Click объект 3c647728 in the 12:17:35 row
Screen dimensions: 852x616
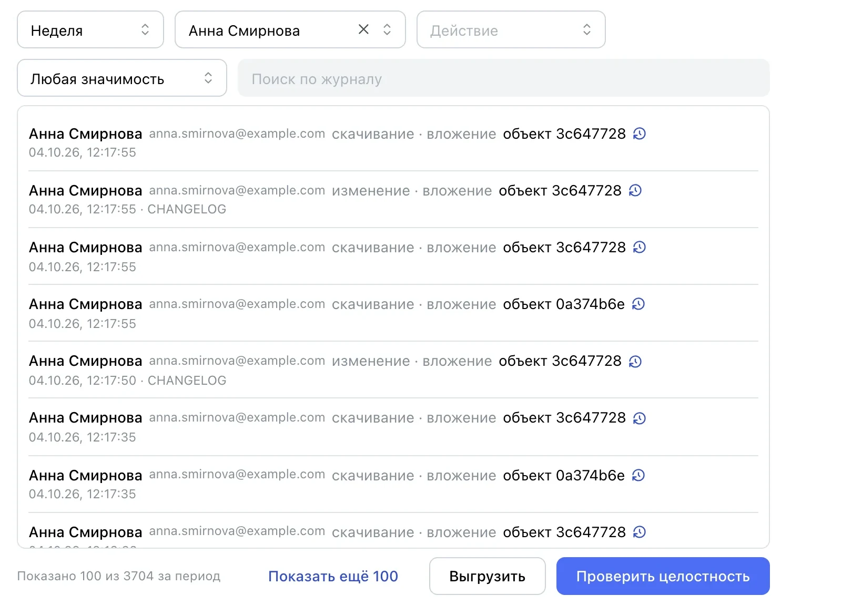point(564,418)
